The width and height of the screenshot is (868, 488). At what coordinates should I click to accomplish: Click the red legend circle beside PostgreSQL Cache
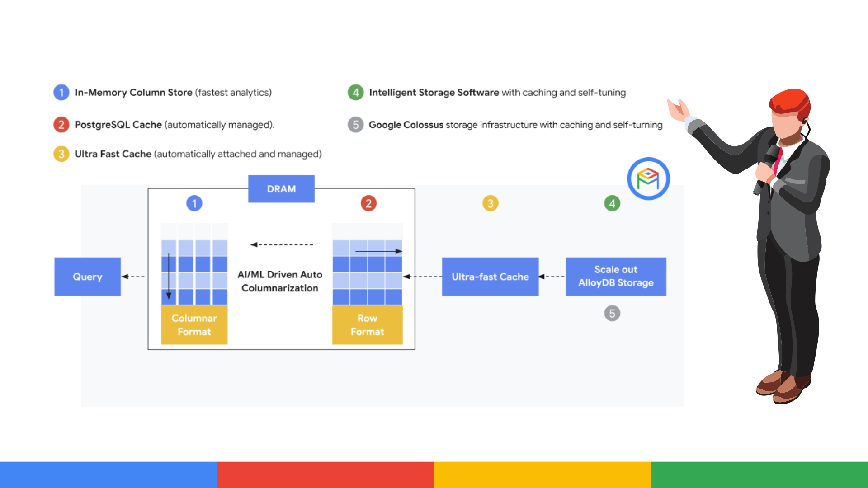[x=61, y=125]
